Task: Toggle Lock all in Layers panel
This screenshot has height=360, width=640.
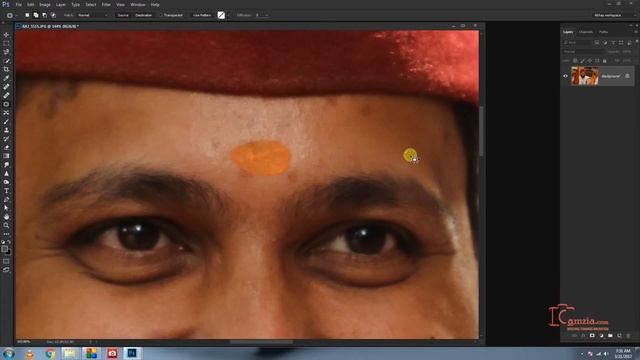Action: tap(604, 61)
